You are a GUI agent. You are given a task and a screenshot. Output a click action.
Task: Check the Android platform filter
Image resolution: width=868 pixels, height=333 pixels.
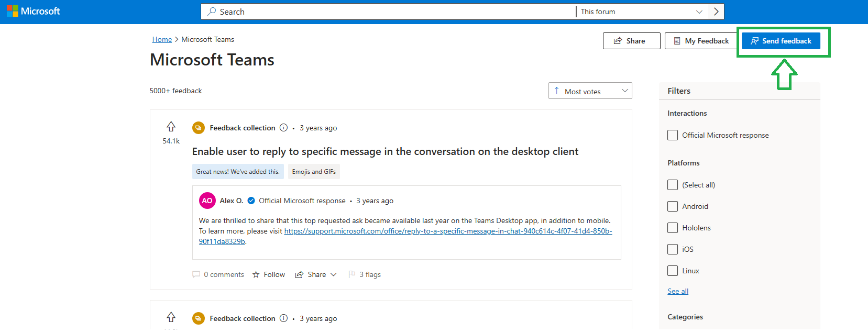click(x=673, y=206)
